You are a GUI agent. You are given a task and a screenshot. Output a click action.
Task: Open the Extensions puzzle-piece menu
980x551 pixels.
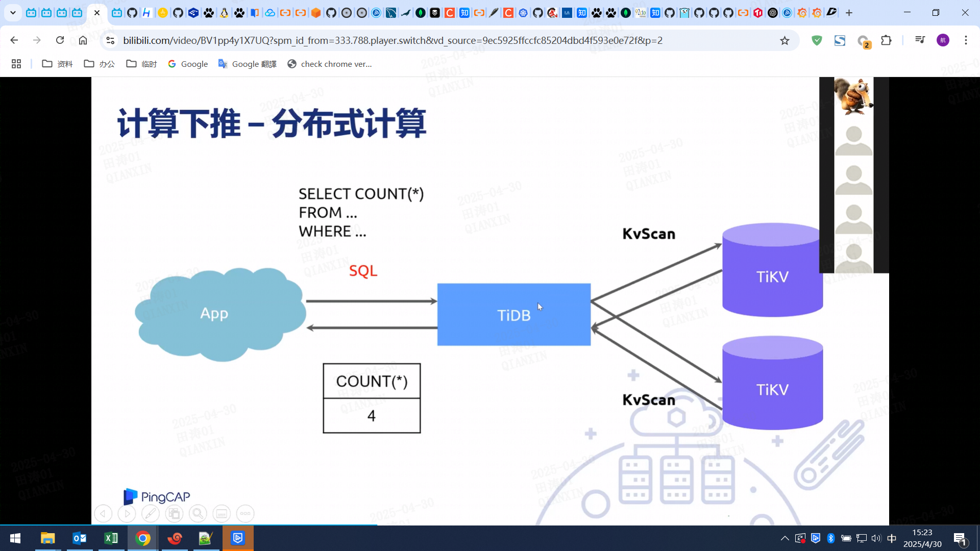tap(886, 40)
